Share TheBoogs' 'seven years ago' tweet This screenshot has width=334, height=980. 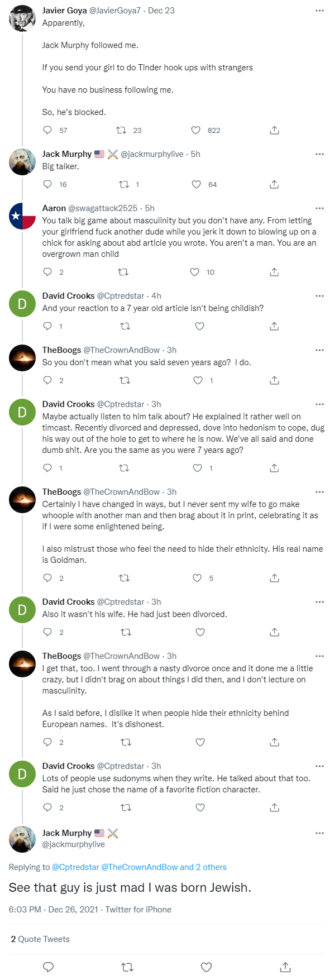click(274, 380)
